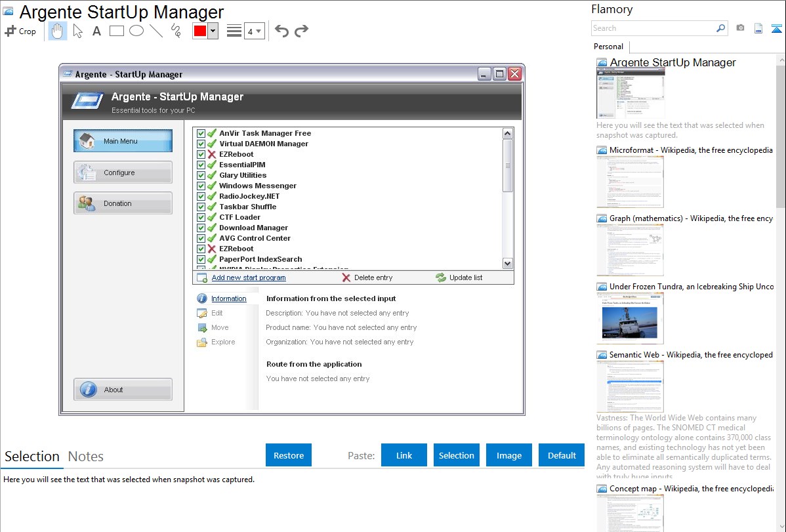Image resolution: width=786 pixels, height=532 pixels.
Task: Toggle the RadioJockey.NET checkbox
Action: [201, 197]
